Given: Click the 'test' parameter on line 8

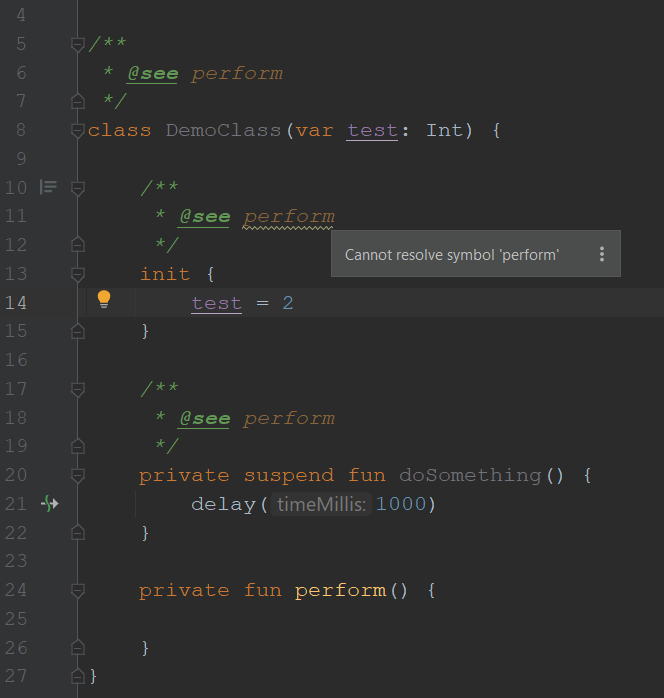Looking at the screenshot, I should [372, 130].
